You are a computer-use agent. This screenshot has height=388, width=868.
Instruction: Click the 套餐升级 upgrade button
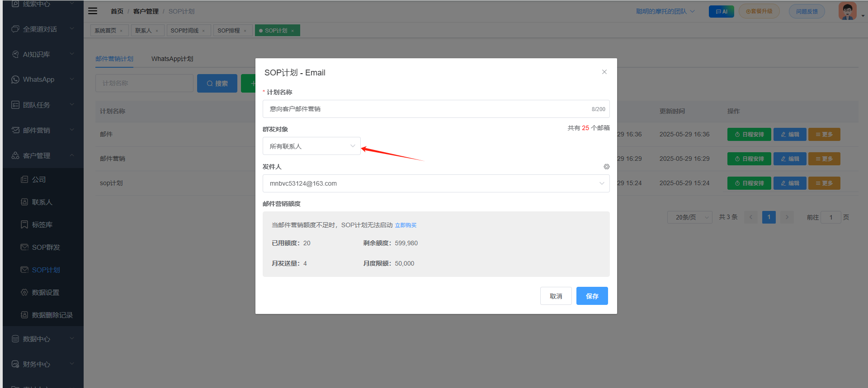(x=759, y=11)
